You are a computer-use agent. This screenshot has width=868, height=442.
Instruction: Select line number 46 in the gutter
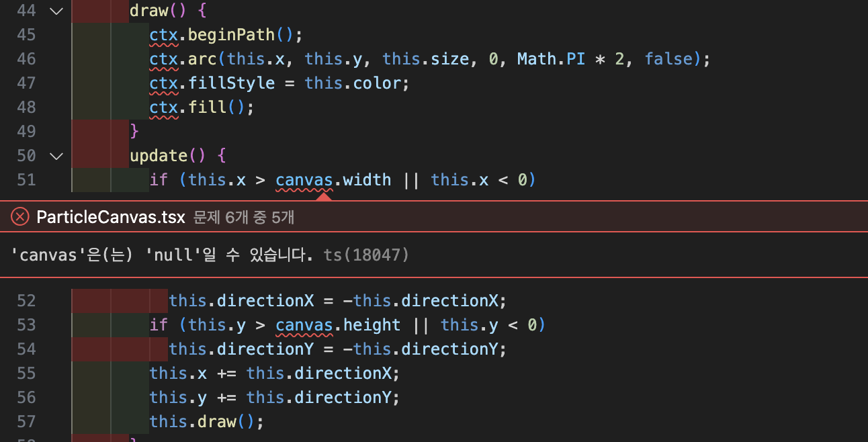click(26, 59)
